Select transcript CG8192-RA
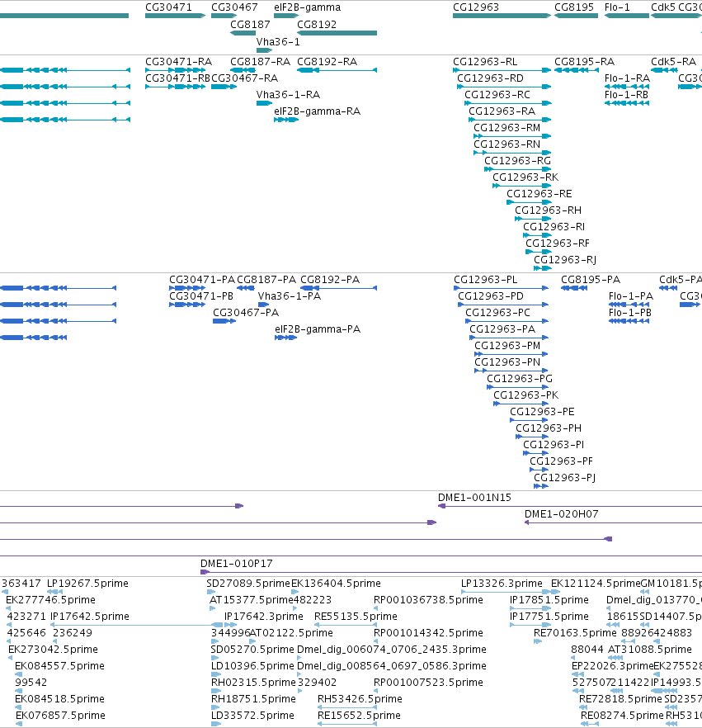Screen dimensions: 702x728 click(327, 62)
